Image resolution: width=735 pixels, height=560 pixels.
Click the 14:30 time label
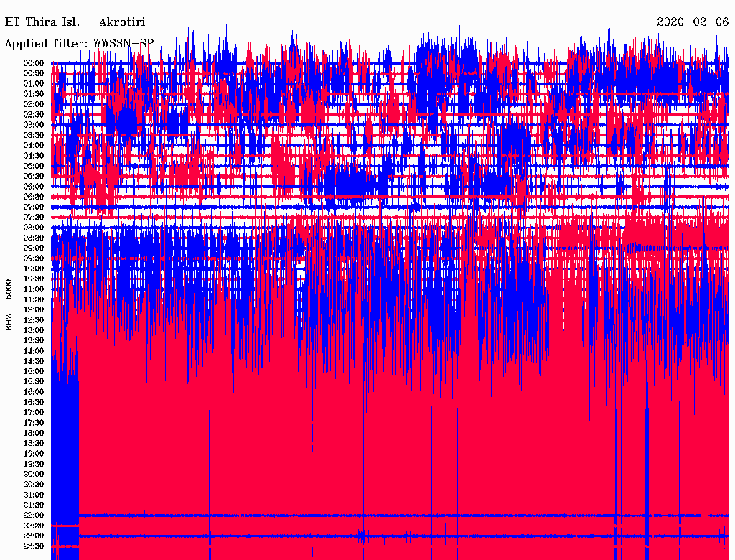coord(34,361)
